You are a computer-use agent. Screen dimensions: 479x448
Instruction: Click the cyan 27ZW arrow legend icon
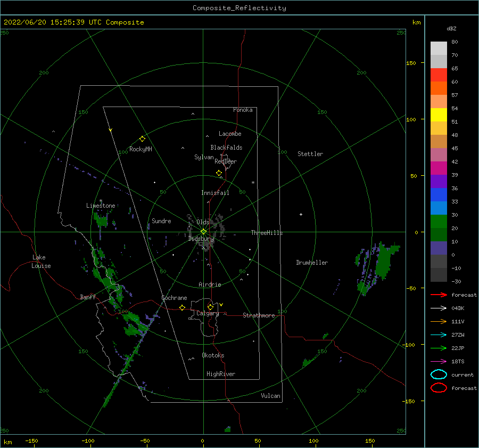pos(439,335)
